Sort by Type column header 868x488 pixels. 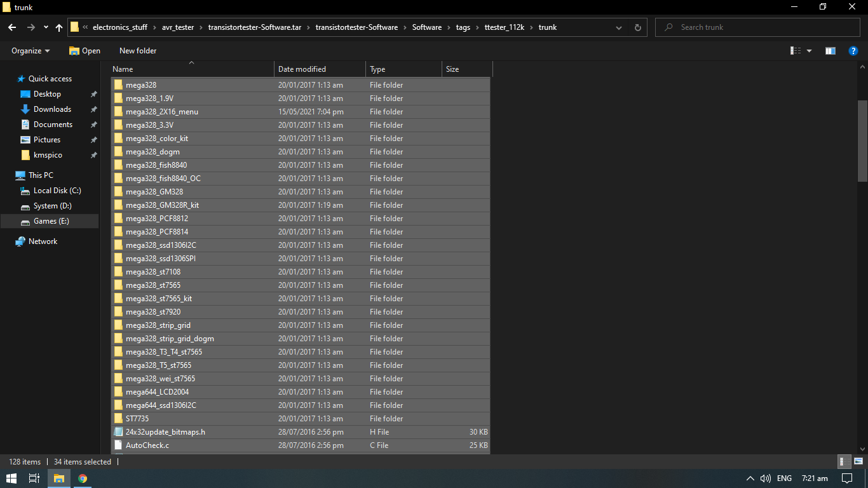pyautogui.click(x=403, y=69)
